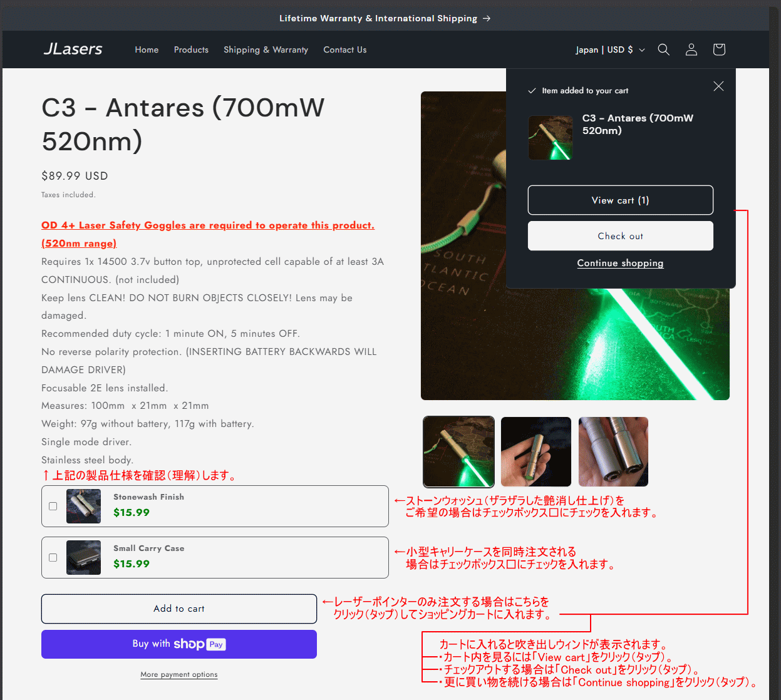Click the cart popup product thumbnail
This screenshot has height=700, width=781.
tap(550, 138)
